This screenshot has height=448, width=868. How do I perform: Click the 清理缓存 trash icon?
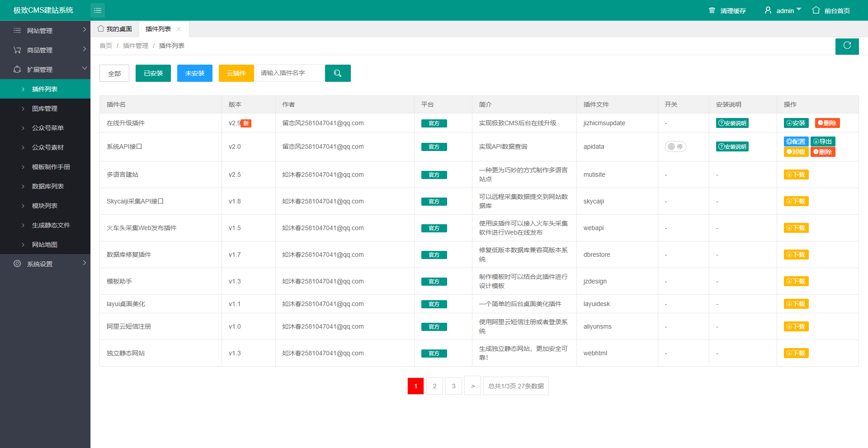coord(712,10)
